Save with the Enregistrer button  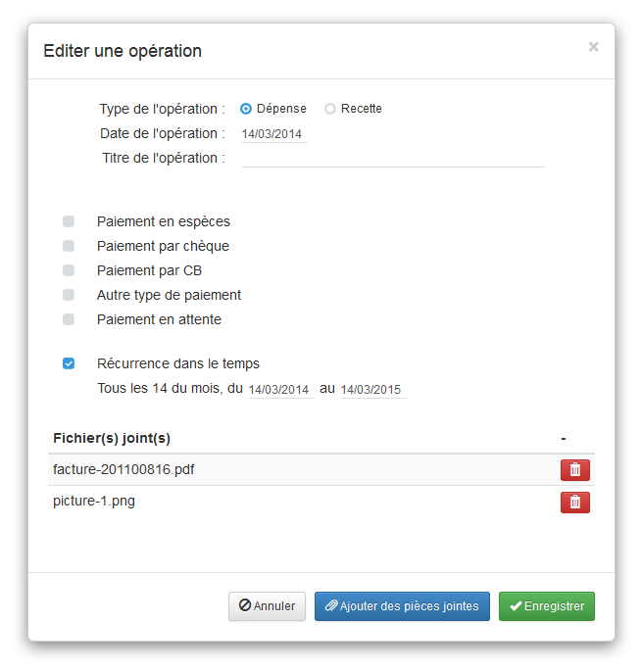coord(547,606)
